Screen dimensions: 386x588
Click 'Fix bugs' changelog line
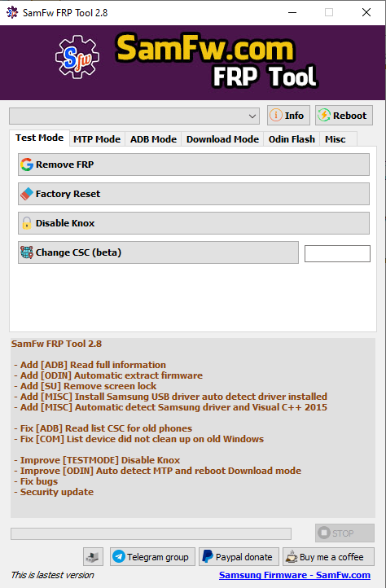[x=36, y=481]
